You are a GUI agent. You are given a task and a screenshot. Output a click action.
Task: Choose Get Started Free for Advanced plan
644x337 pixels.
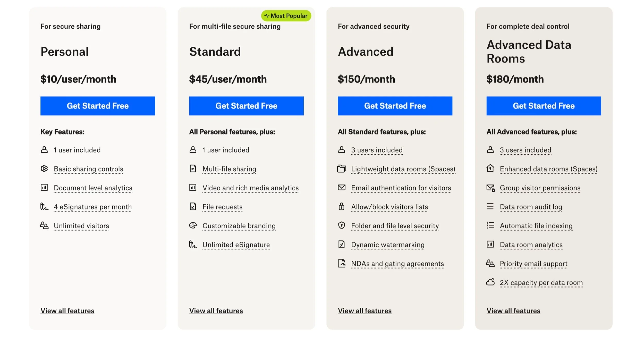[395, 106]
